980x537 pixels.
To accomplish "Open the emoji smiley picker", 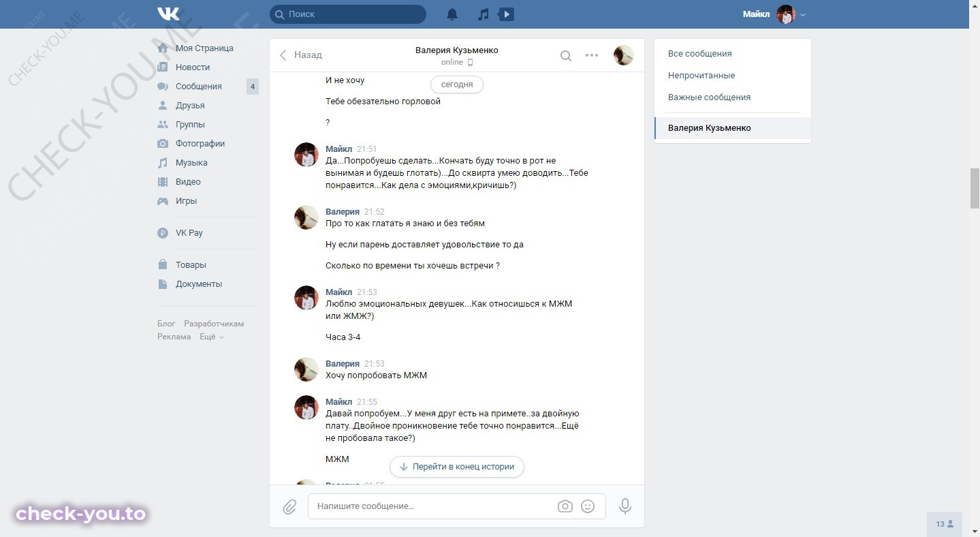I will click(x=588, y=506).
